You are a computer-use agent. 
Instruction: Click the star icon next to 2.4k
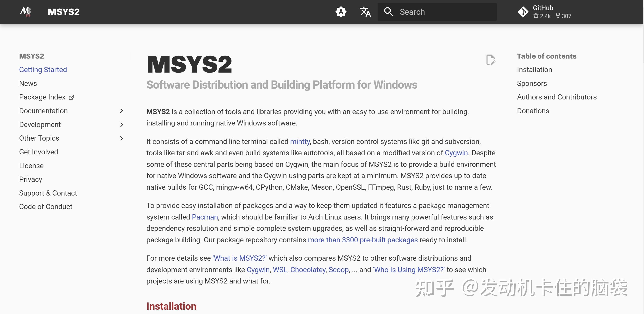tap(536, 16)
